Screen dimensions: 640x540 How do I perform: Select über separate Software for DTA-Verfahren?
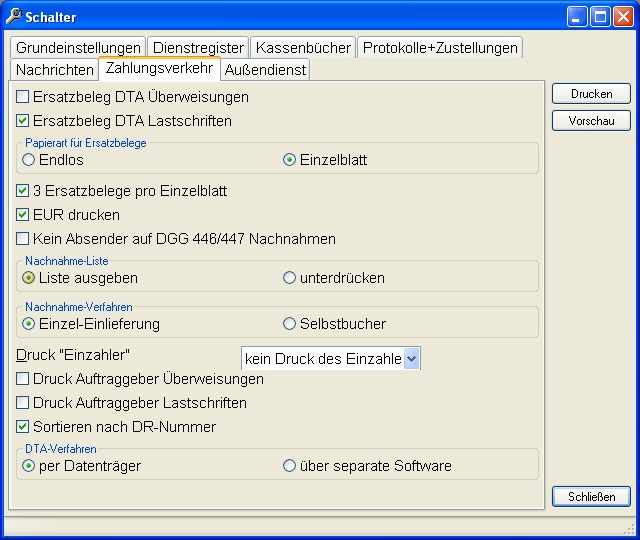(x=289, y=466)
